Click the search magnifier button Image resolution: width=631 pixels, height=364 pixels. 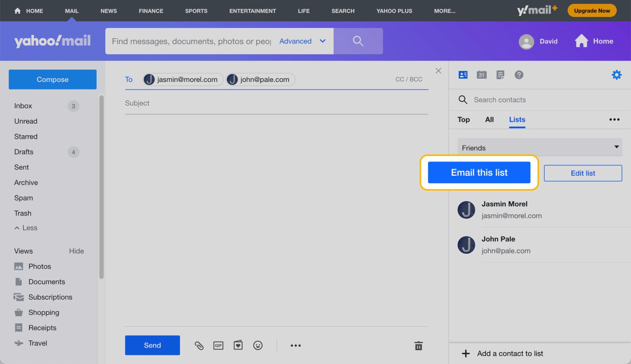(358, 41)
